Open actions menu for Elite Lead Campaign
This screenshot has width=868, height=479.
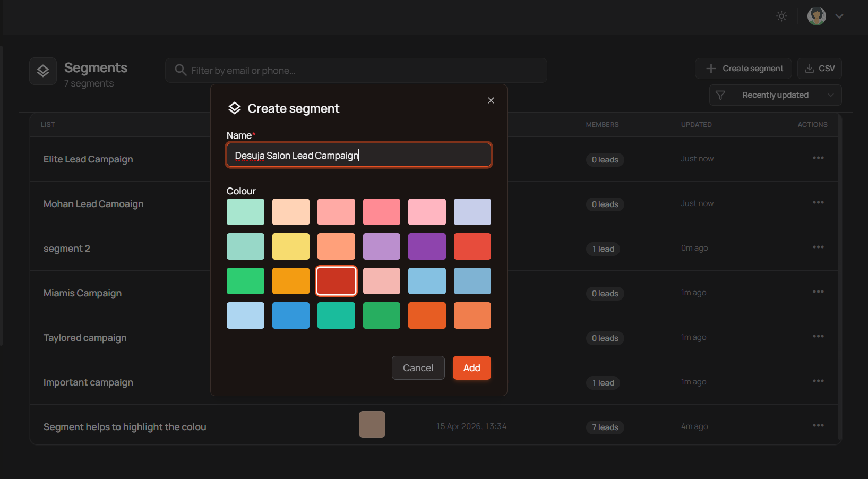818,158
